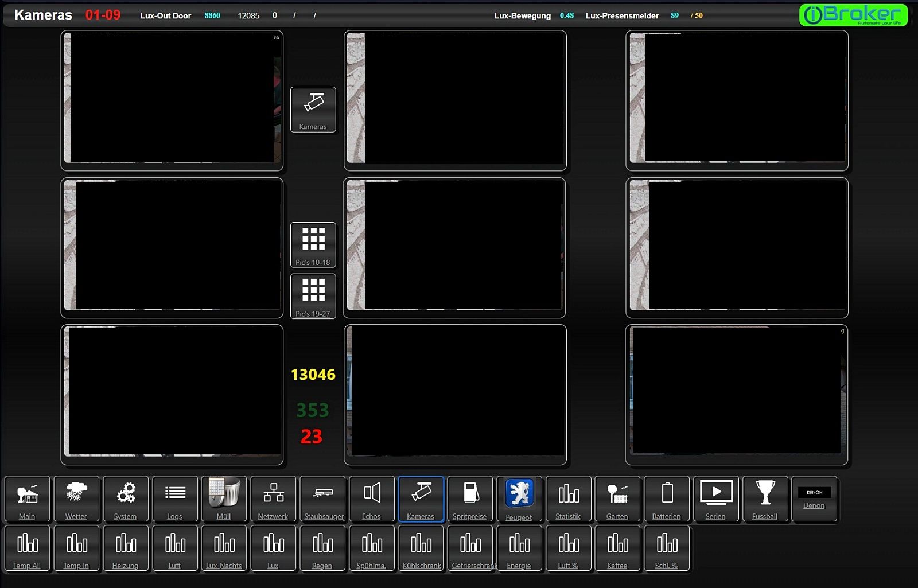Screen dimensions: 918x588
Task: Open the top-left camera feed
Action: point(172,100)
